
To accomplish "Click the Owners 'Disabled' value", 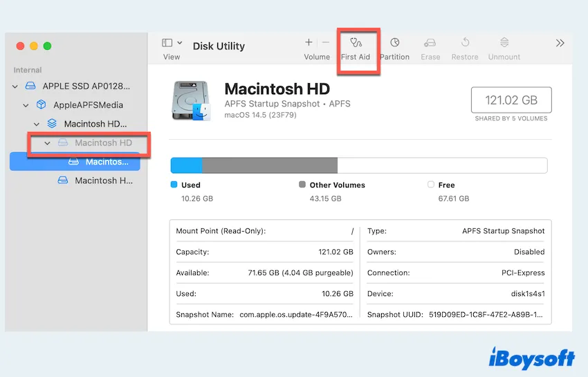I will (529, 252).
